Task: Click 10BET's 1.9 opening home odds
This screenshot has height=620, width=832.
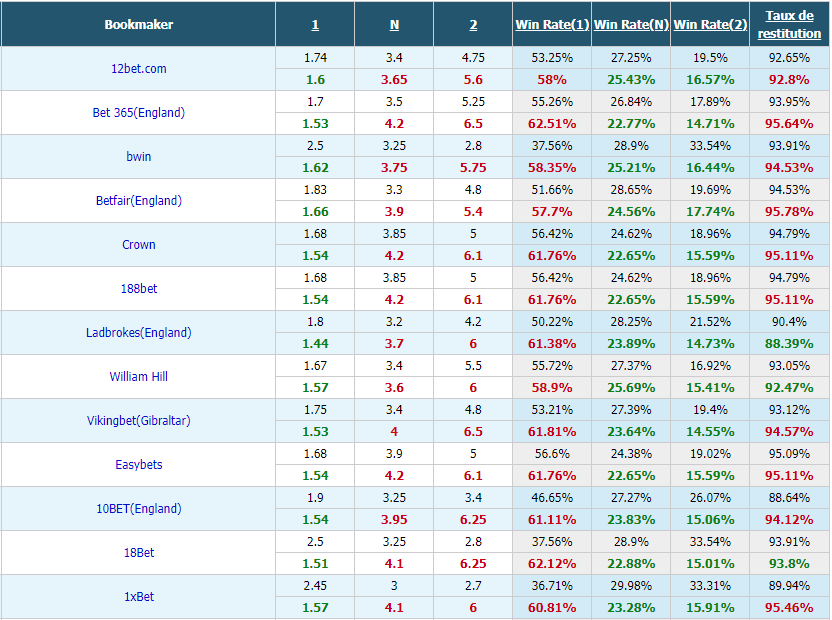Action: point(315,498)
